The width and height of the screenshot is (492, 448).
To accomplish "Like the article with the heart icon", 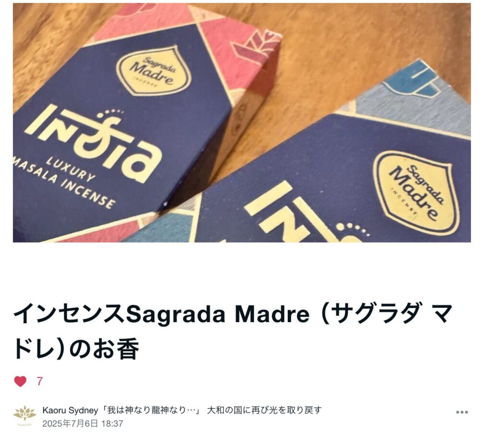I will click(20, 381).
